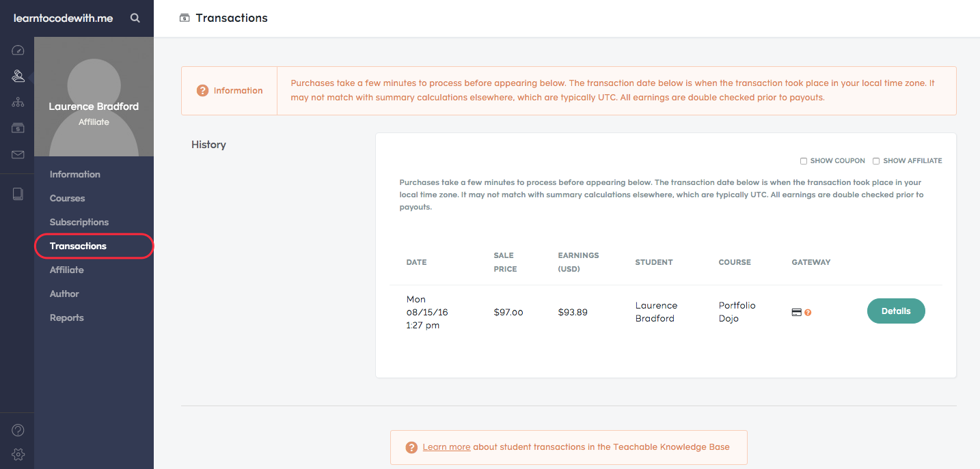
Task: Click the green Details button
Action: [896, 311]
